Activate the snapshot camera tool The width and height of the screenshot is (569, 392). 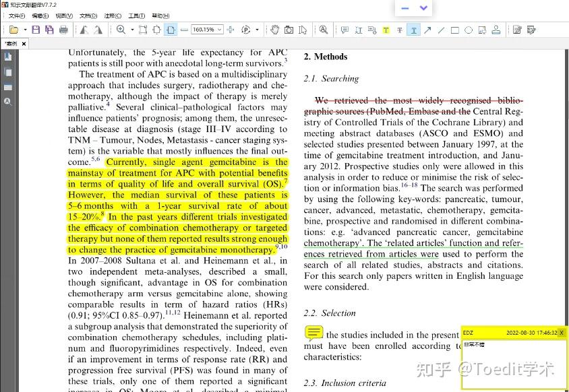click(x=289, y=30)
